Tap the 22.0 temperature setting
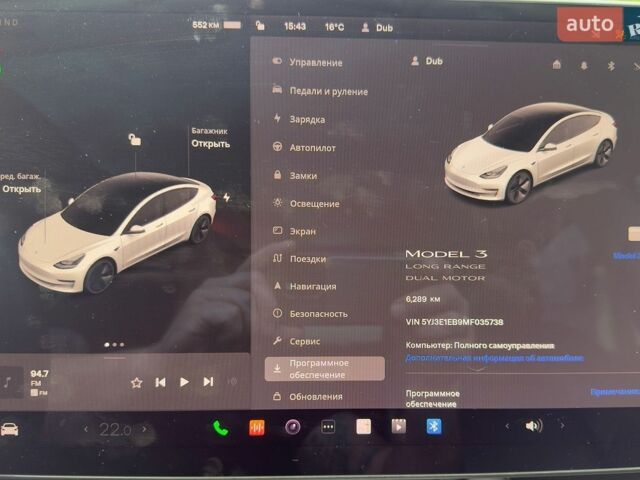Viewport: 640px width, 480px height. pyautogui.click(x=115, y=429)
